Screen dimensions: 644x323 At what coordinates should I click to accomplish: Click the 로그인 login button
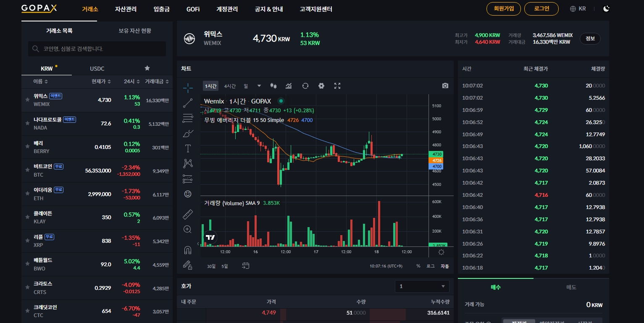pyautogui.click(x=541, y=9)
